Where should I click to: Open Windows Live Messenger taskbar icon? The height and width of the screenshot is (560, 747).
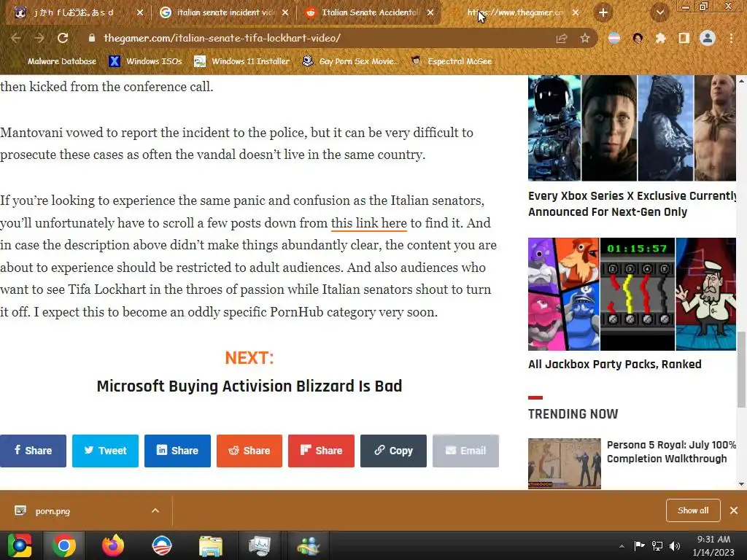[309, 545]
